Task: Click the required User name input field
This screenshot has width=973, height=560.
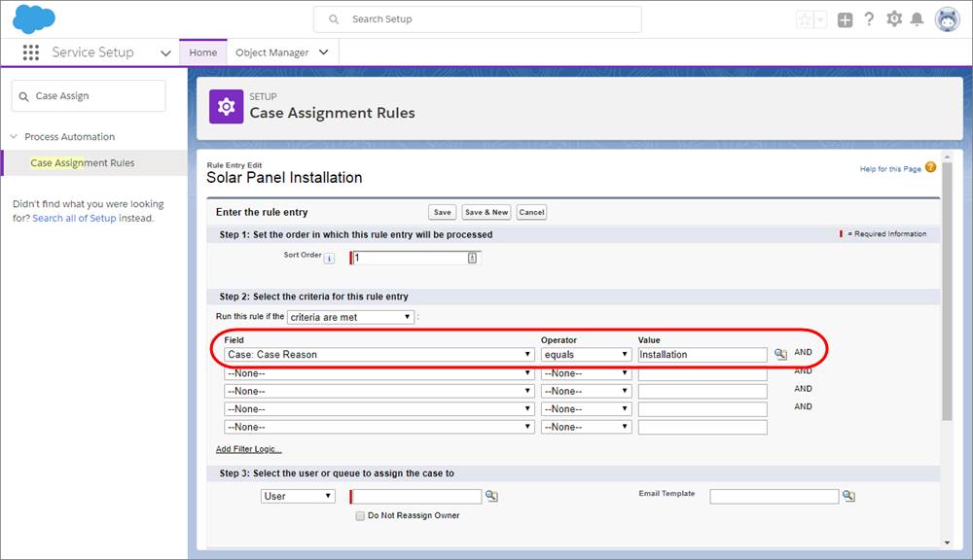Action: tap(416, 496)
